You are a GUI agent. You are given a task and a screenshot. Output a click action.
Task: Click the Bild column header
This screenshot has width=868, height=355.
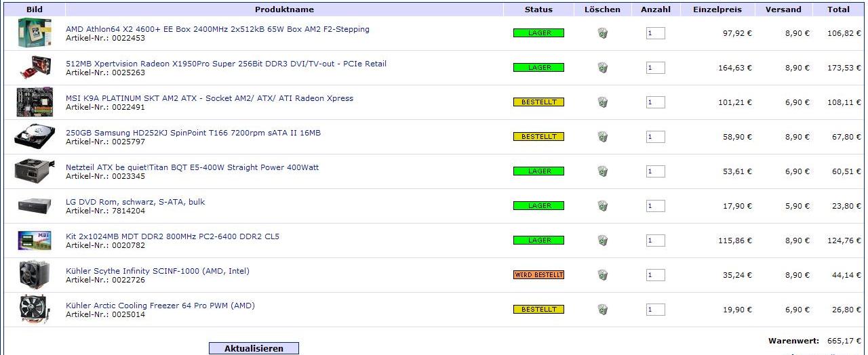pyautogui.click(x=34, y=9)
